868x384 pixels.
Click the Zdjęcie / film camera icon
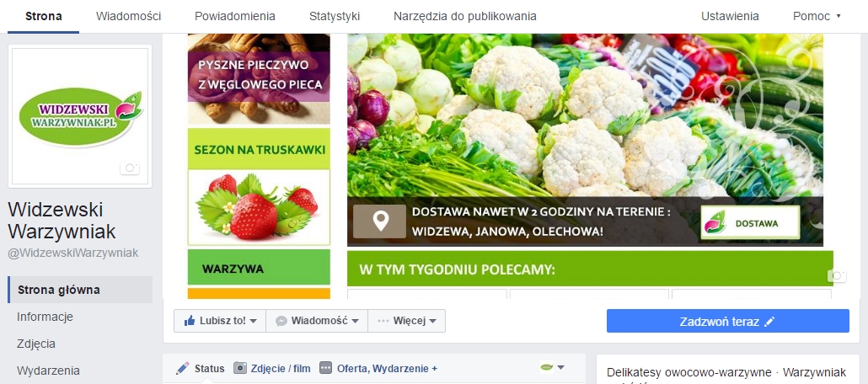[x=239, y=368]
